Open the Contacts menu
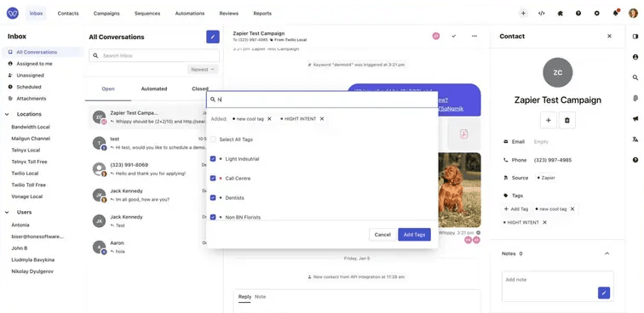The image size is (644, 313). click(x=68, y=13)
